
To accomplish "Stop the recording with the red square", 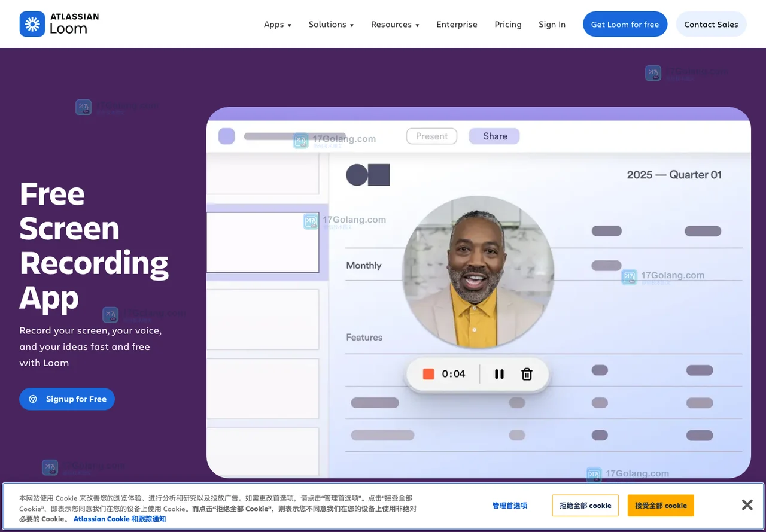I will coord(428,374).
